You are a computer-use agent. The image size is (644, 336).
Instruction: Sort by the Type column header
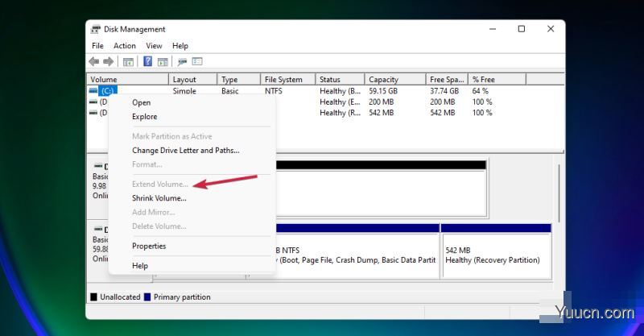[238, 80]
